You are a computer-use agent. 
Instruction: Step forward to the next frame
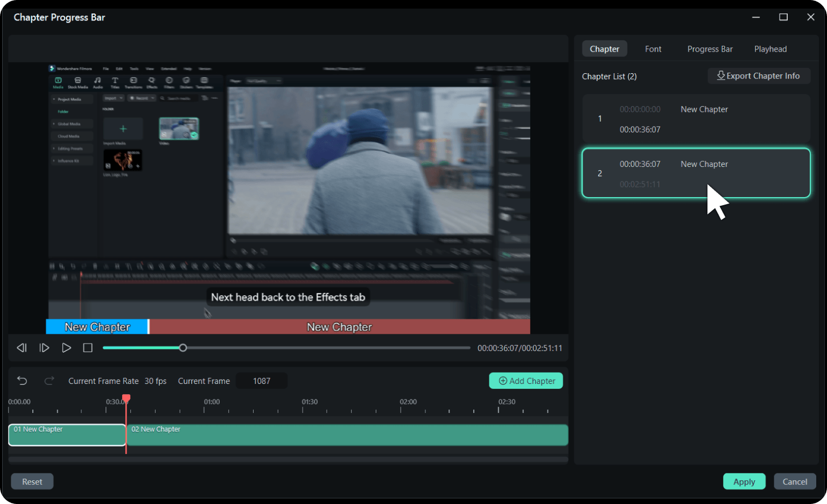[44, 348]
